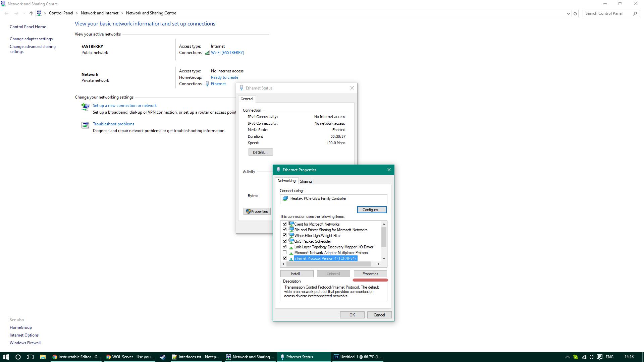Click the Install button
Image resolution: width=644 pixels, height=362 pixels.
[x=297, y=274]
